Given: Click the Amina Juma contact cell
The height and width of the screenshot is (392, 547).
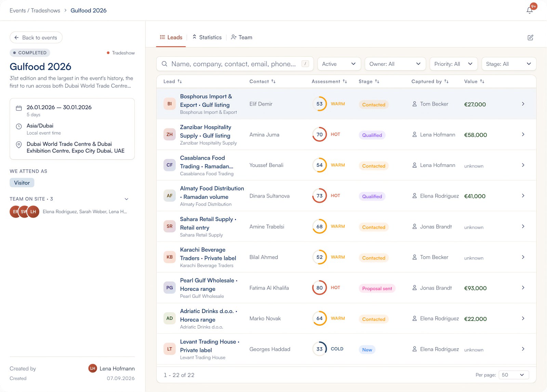Looking at the screenshot, I should (x=264, y=135).
